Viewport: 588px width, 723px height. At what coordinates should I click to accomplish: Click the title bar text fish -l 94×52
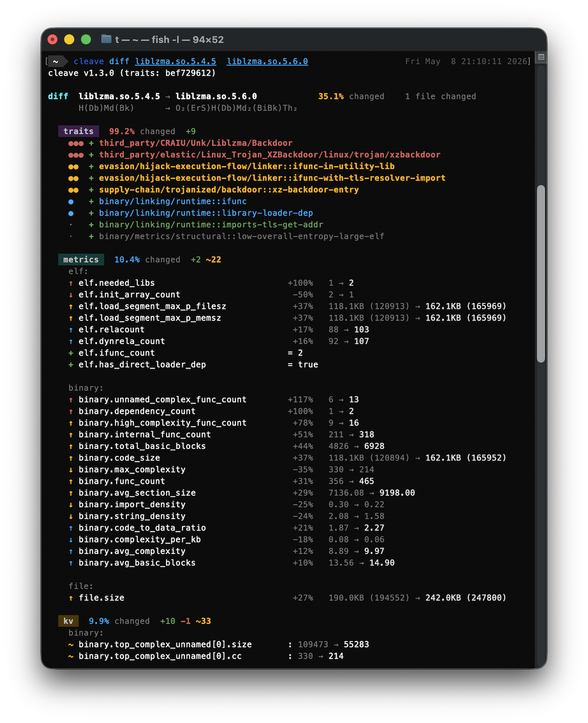click(187, 40)
